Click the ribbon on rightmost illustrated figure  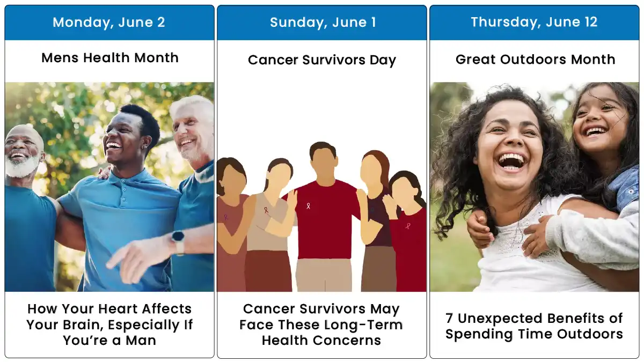pyautogui.click(x=408, y=226)
